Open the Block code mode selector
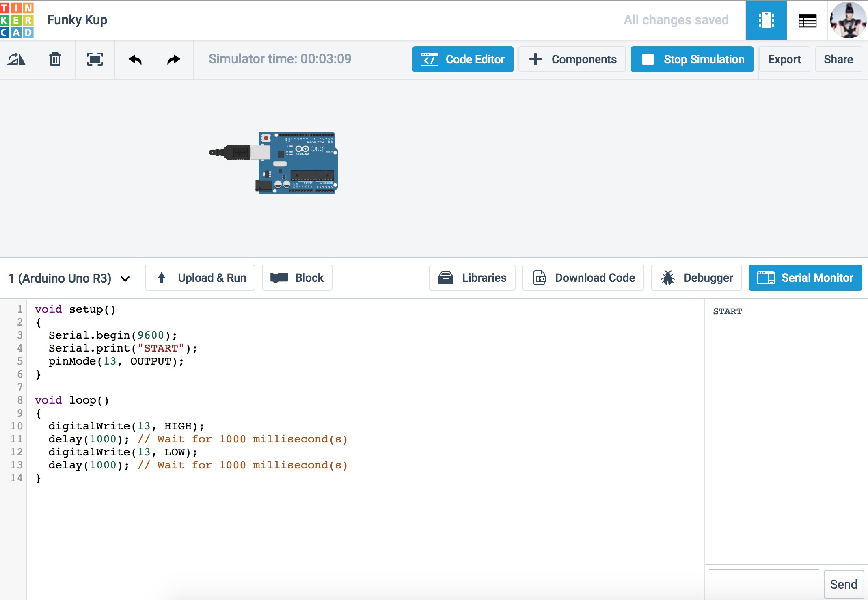The height and width of the screenshot is (600, 868). 297,278
